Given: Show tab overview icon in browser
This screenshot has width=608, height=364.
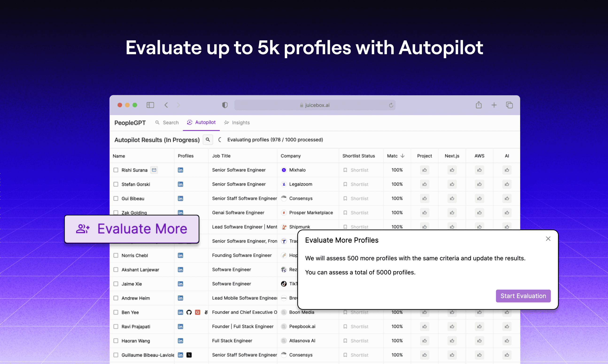Looking at the screenshot, I should click(x=509, y=105).
